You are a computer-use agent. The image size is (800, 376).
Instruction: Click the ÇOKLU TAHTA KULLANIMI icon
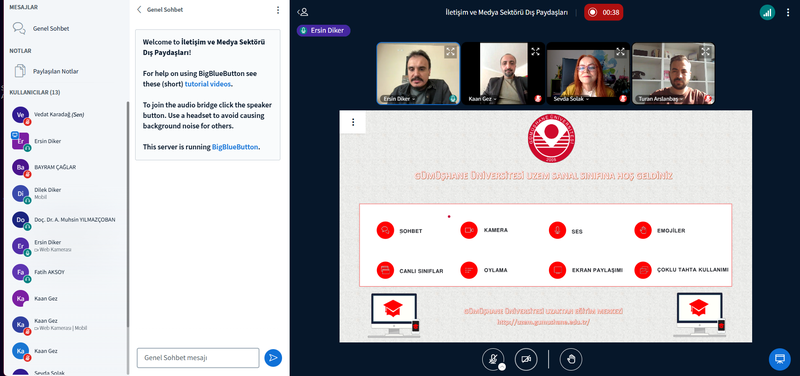click(643, 270)
